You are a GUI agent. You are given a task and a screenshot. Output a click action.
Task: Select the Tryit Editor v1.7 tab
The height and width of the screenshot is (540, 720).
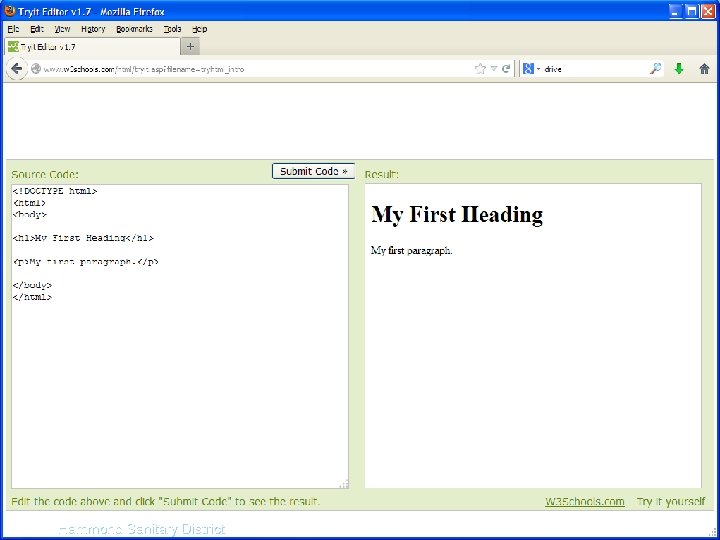[92, 46]
